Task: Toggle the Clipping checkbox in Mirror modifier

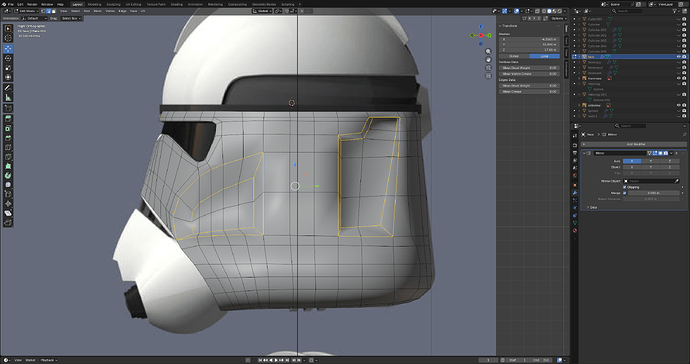Action: point(624,187)
